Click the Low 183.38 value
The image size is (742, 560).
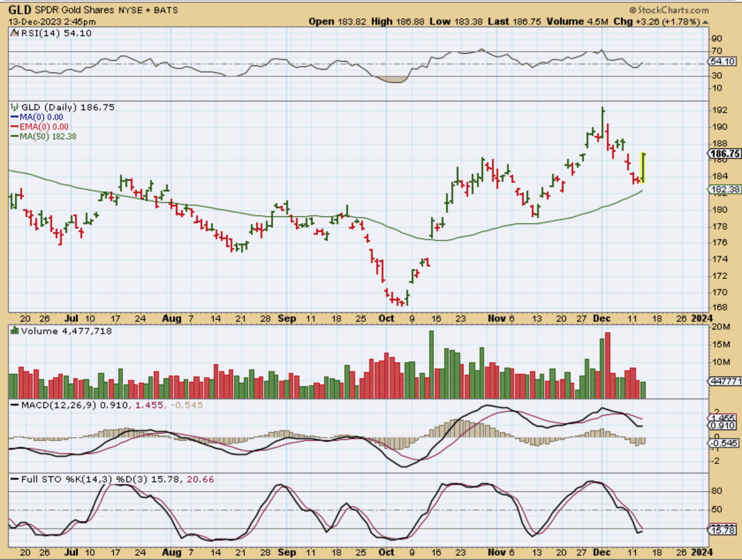point(456,22)
